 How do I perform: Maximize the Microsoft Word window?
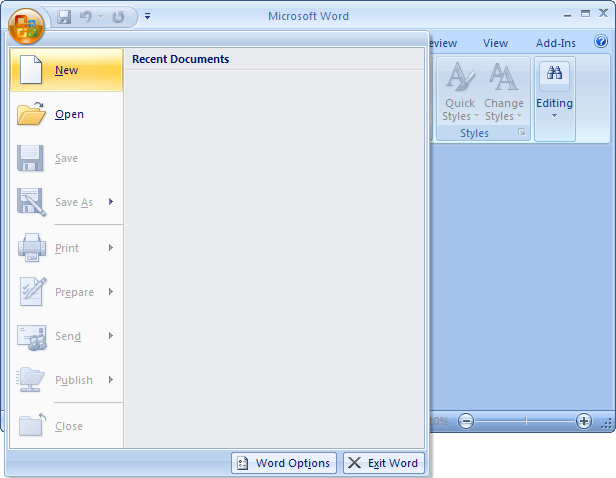[x=585, y=14]
